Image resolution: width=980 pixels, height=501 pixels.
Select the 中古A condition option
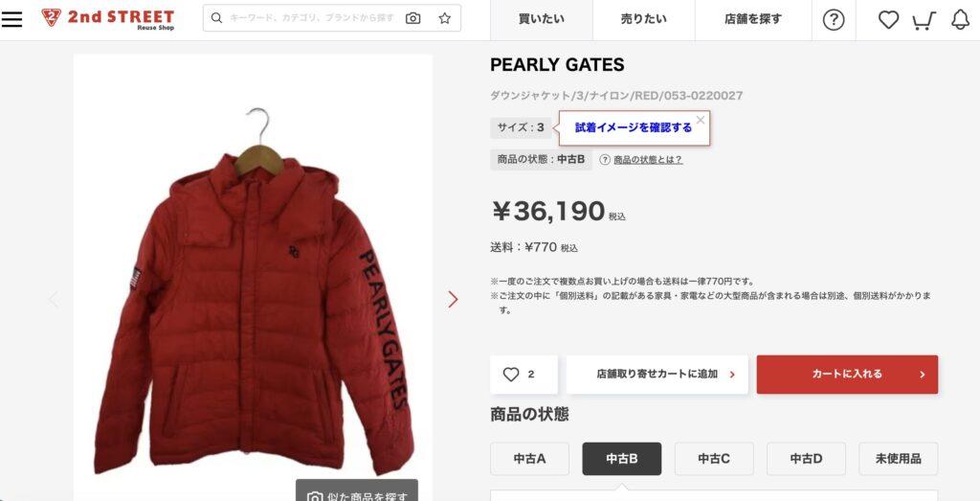pyautogui.click(x=529, y=459)
